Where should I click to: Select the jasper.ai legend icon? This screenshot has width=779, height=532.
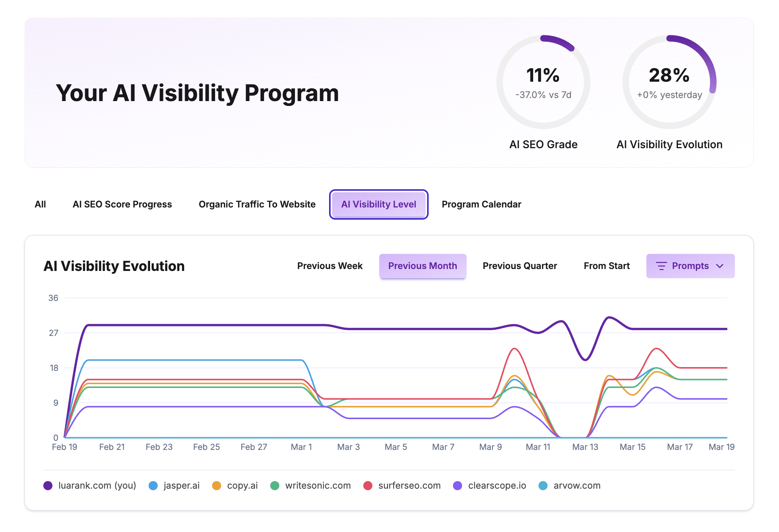coord(153,485)
